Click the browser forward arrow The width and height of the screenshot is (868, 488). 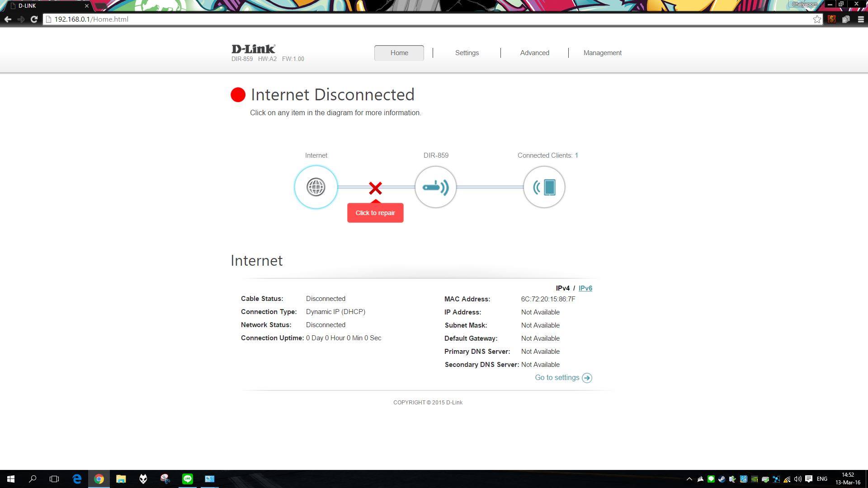(21, 19)
